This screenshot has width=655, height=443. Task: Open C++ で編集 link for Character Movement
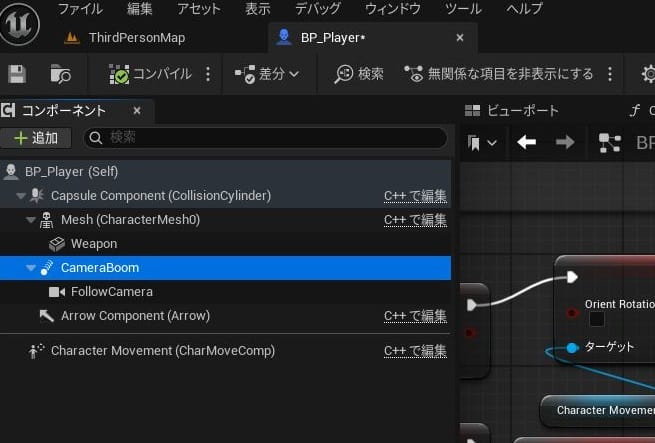click(415, 351)
